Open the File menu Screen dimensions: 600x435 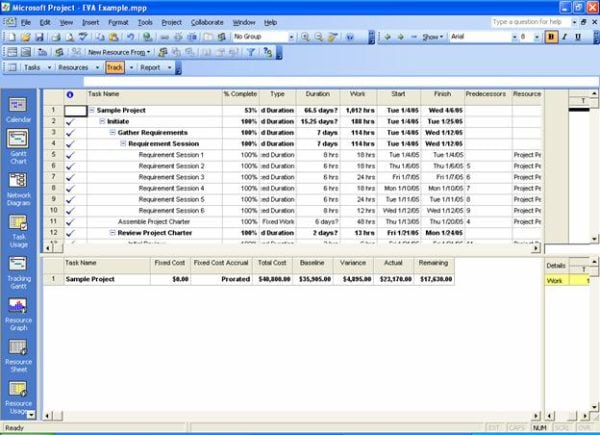[26, 23]
